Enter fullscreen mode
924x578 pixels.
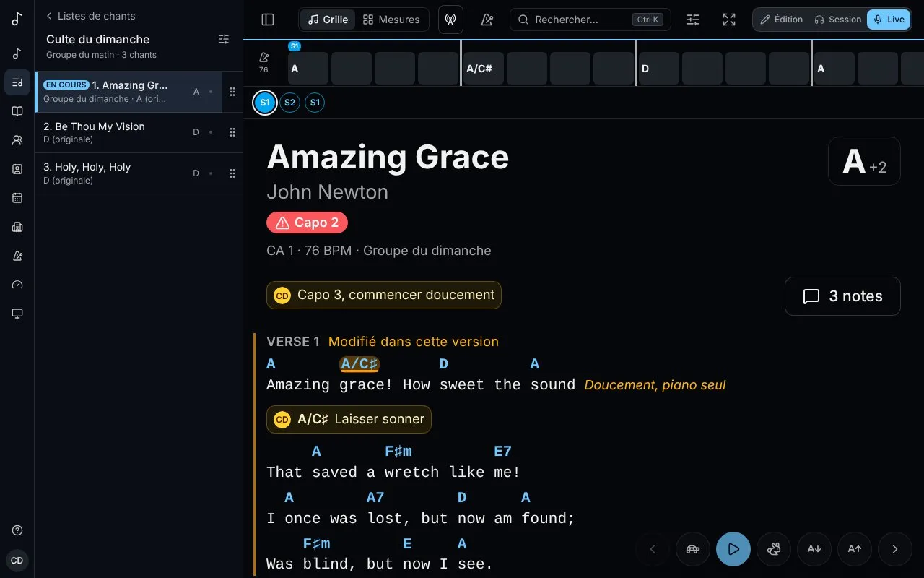point(729,20)
